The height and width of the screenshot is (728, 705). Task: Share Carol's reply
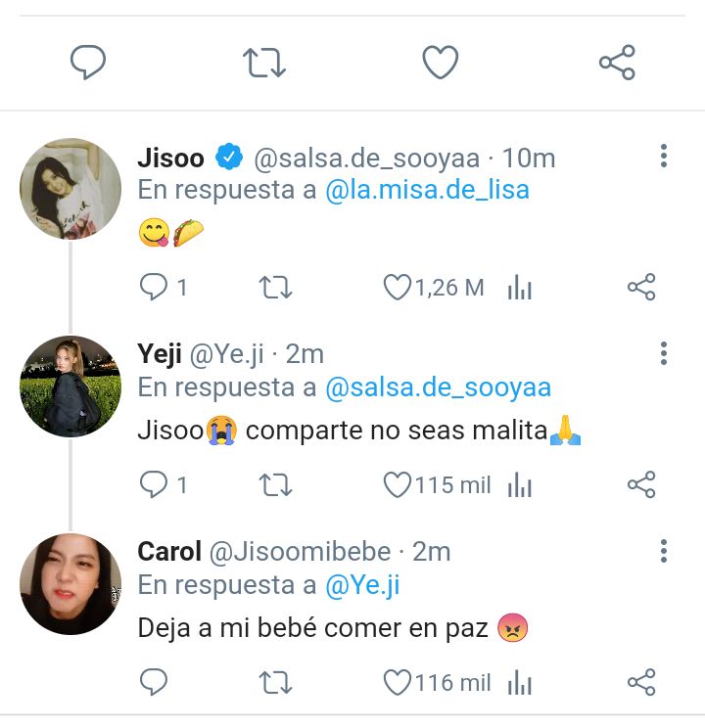641,683
